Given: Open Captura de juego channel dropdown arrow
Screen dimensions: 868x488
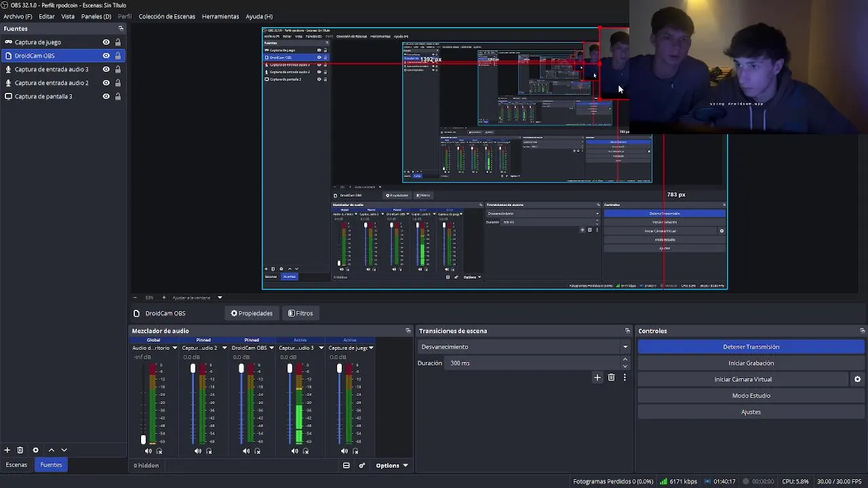Looking at the screenshot, I should tap(371, 348).
